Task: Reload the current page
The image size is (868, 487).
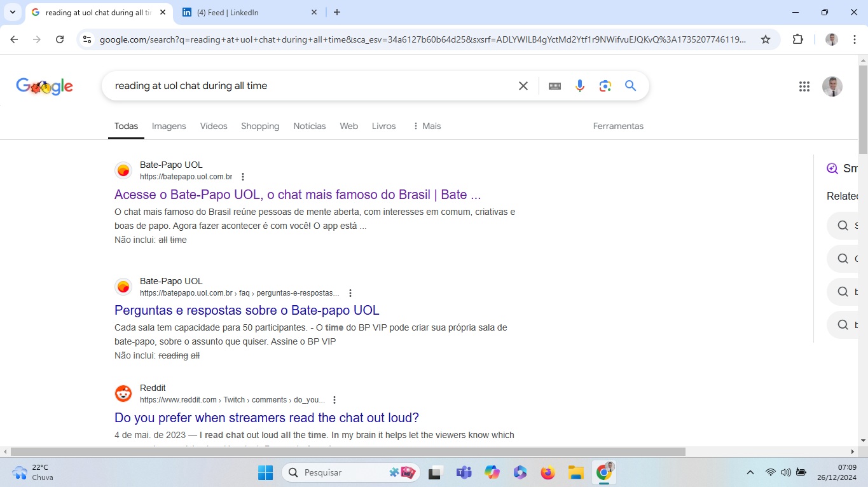Action: [60, 39]
